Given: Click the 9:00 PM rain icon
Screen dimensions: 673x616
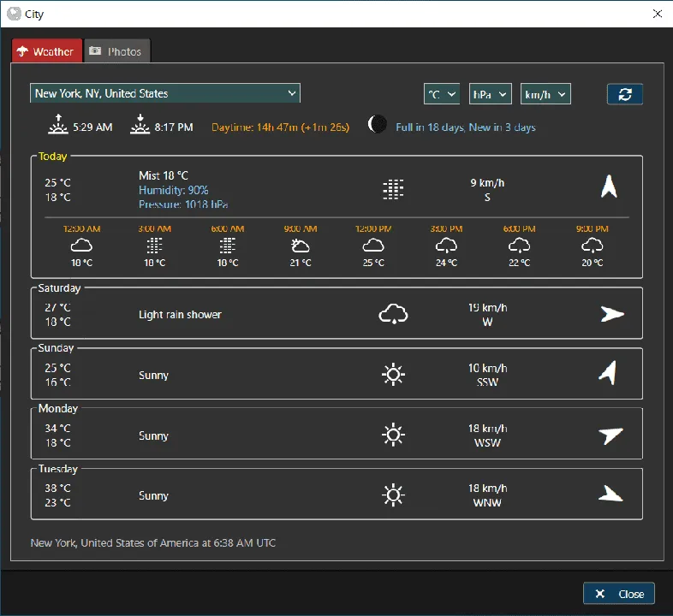Looking at the screenshot, I should 593,246.
